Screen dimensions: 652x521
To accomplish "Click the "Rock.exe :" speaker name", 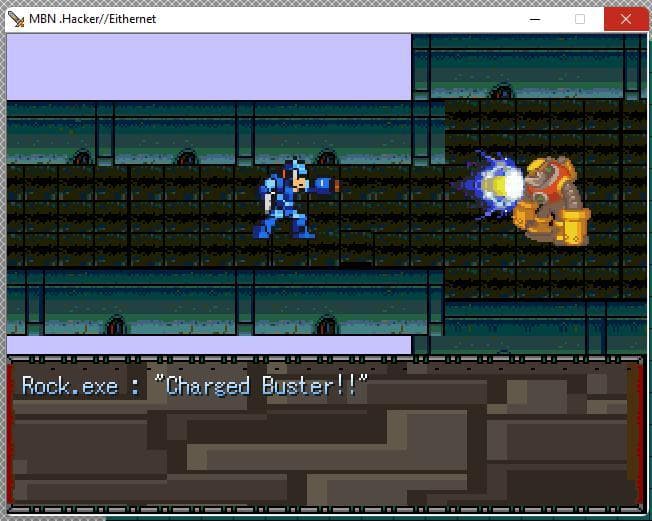I will (x=81, y=386).
